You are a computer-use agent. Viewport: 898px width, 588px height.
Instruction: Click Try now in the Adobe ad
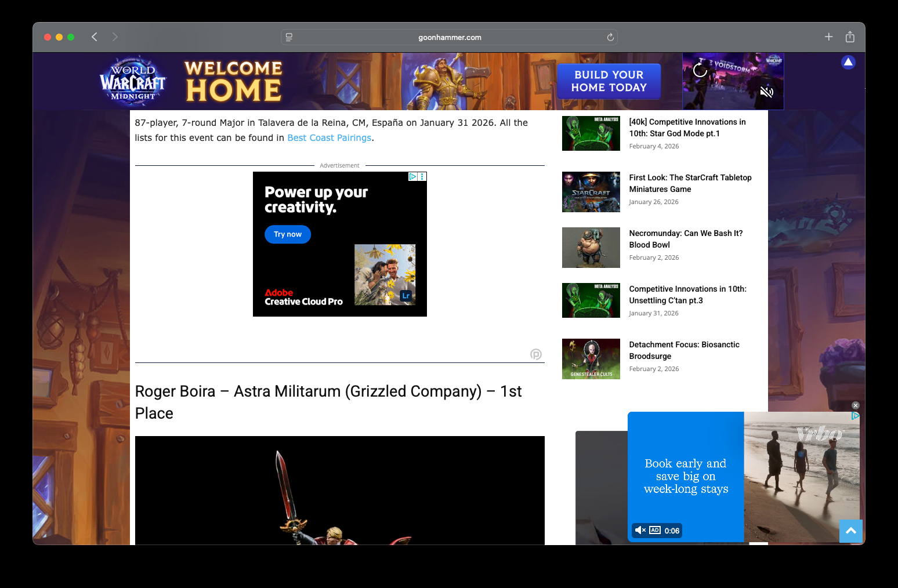288,234
